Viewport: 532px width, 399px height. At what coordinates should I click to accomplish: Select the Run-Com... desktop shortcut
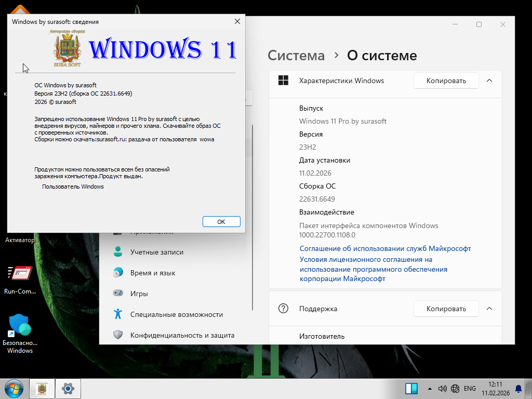[x=20, y=280]
